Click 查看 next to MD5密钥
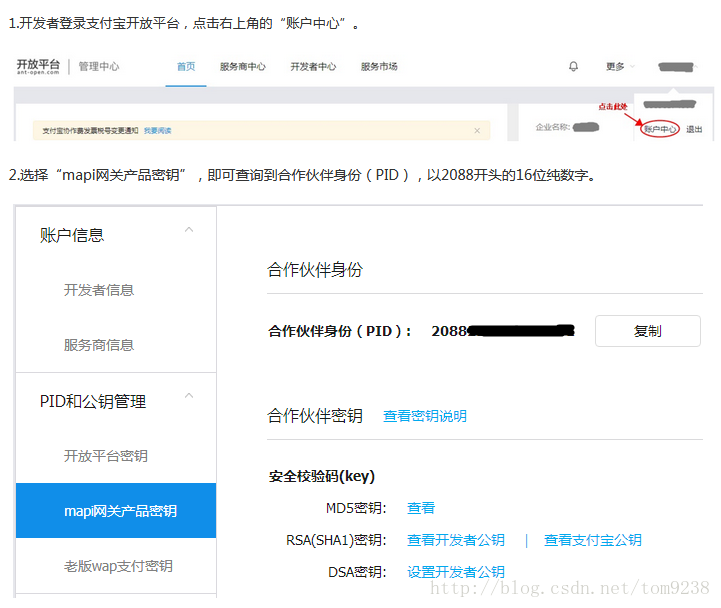 click(x=421, y=508)
